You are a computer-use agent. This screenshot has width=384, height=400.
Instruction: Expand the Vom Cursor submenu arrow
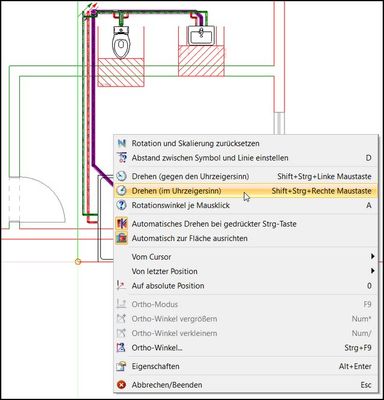tap(372, 257)
